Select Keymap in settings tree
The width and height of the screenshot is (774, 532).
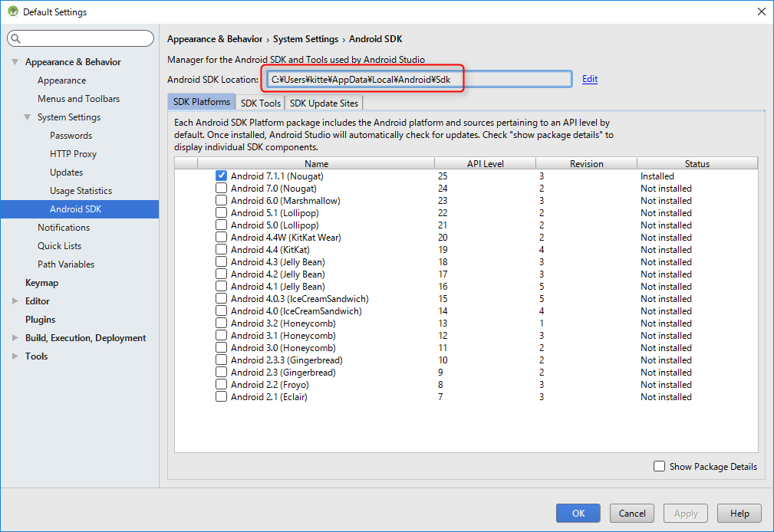[42, 283]
